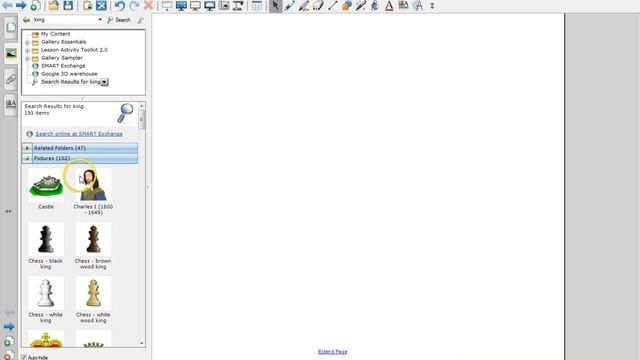Open the Gallery sidebar tab

pyautogui.click(x=11, y=53)
